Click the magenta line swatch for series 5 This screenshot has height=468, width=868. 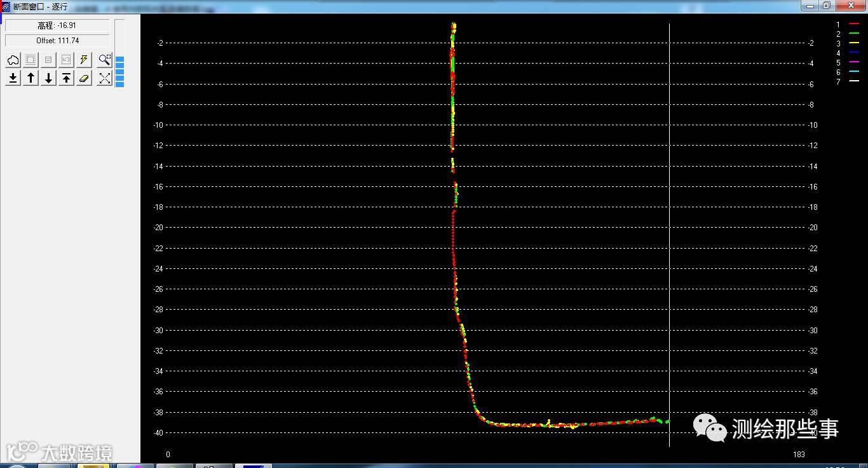854,62
